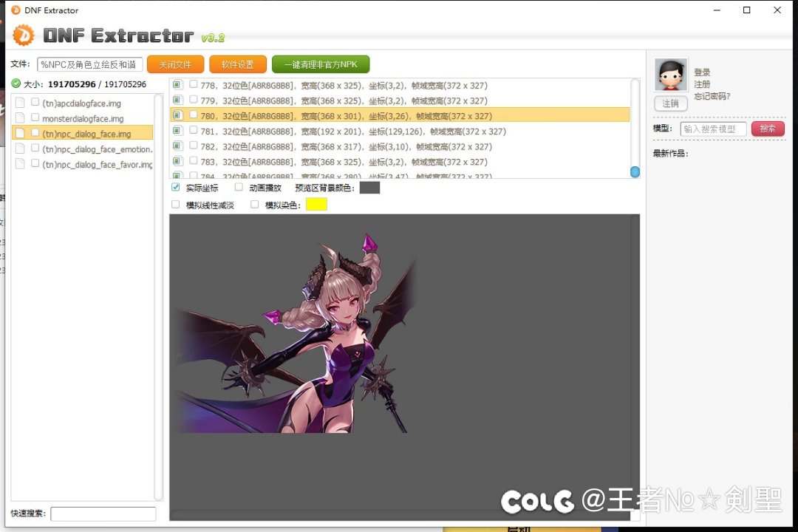Focus the 文件 path input field
The height and width of the screenshot is (532, 798).
pos(89,65)
